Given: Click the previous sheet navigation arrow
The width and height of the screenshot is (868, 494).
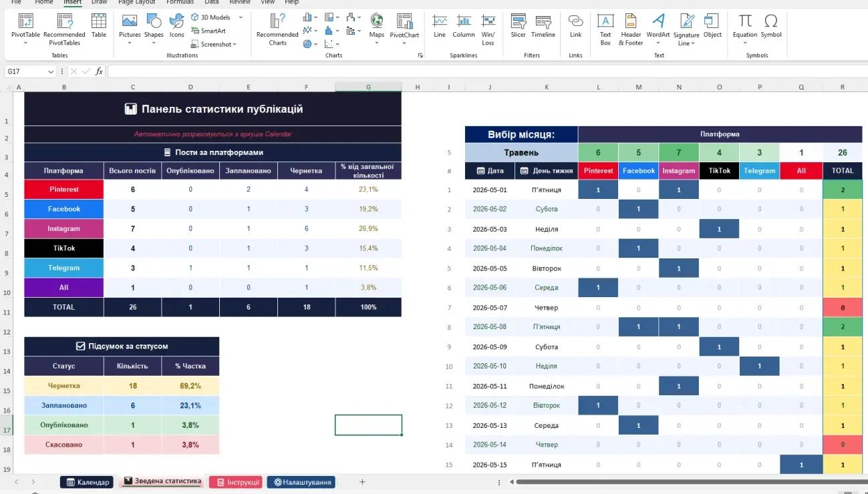Looking at the screenshot, I should pyautogui.click(x=16, y=482).
